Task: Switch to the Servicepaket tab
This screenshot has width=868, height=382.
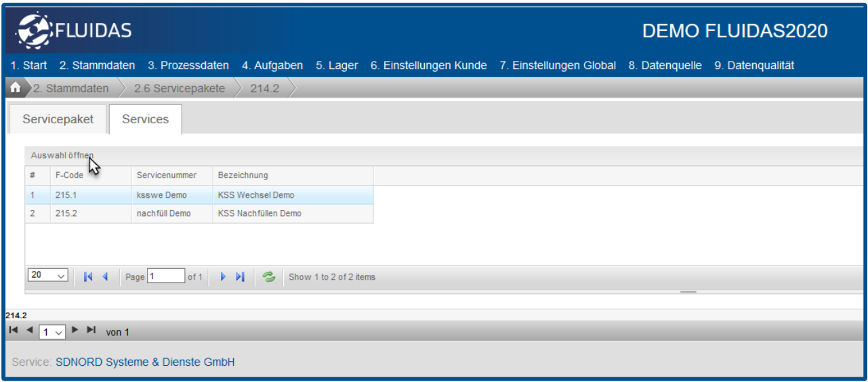Action: pos(58,119)
